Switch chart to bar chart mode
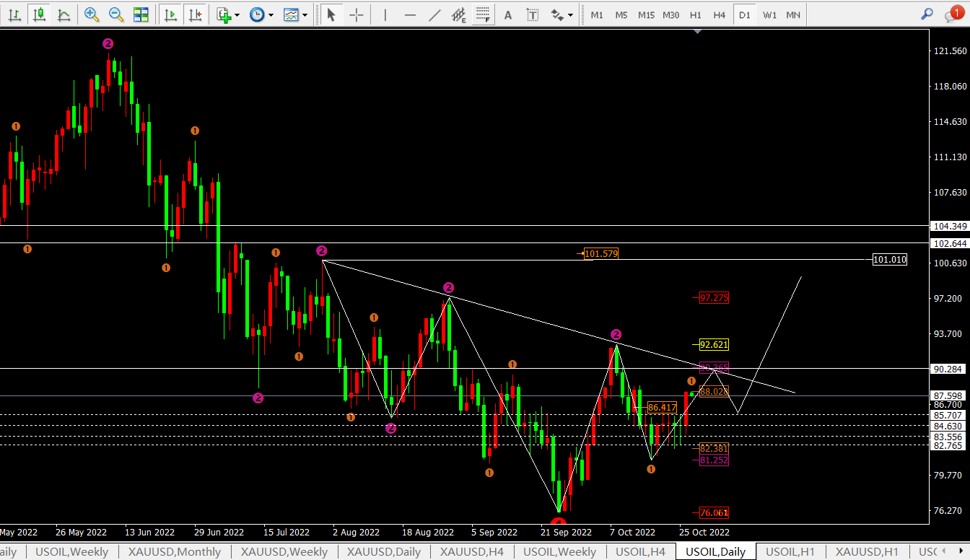This screenshot has height=560, width=970. point(14,14)
